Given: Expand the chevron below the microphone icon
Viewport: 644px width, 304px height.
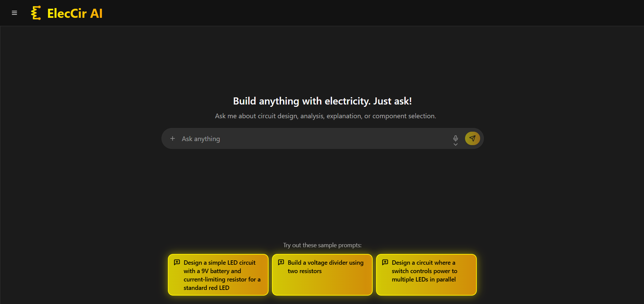Looking at the screenshot, I should [x=455, y=144].
